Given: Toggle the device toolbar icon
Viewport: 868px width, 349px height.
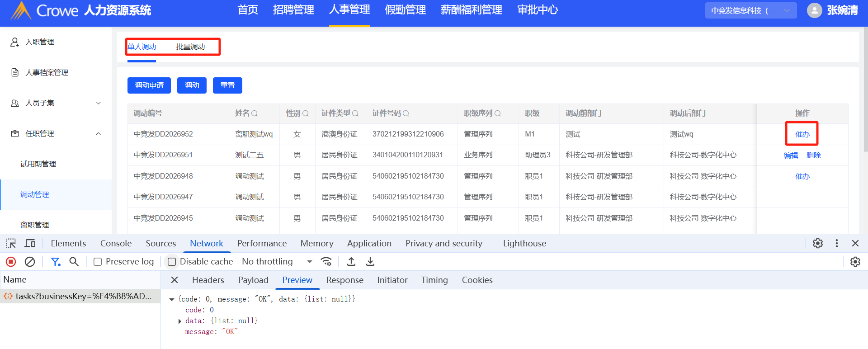Looking at the screenshot, I should coord(30,244).
